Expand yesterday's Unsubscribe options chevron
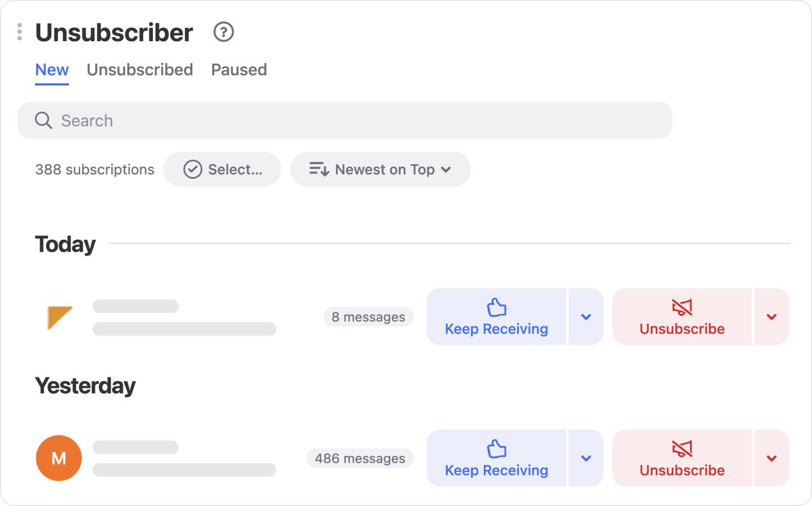Image resolution: width=812 pixels, height=506 pixels. [771, 458]
